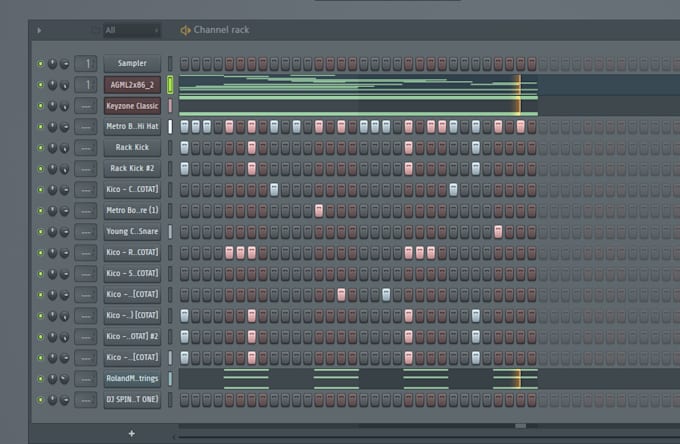Viewport: 680px width, 444px height.
Task: Open the All channel filter dropdown
Action: pos(130,30)
